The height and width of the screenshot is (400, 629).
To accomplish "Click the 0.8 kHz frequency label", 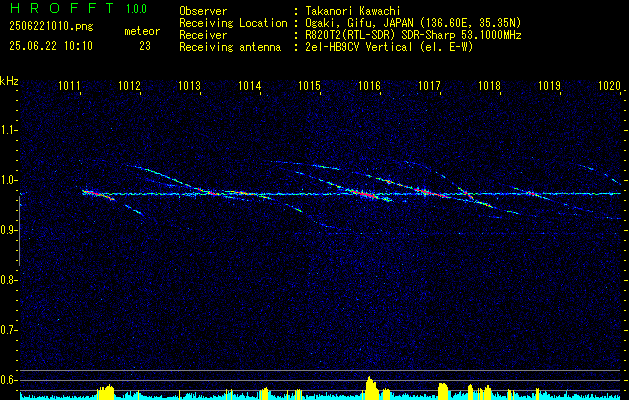I will point(7,280).
